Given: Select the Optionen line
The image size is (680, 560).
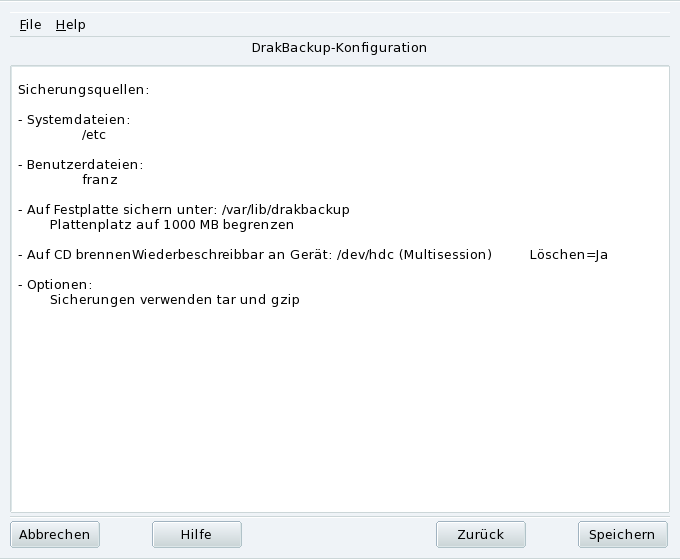Looking at the screenshot, I should tap(55, 285).
